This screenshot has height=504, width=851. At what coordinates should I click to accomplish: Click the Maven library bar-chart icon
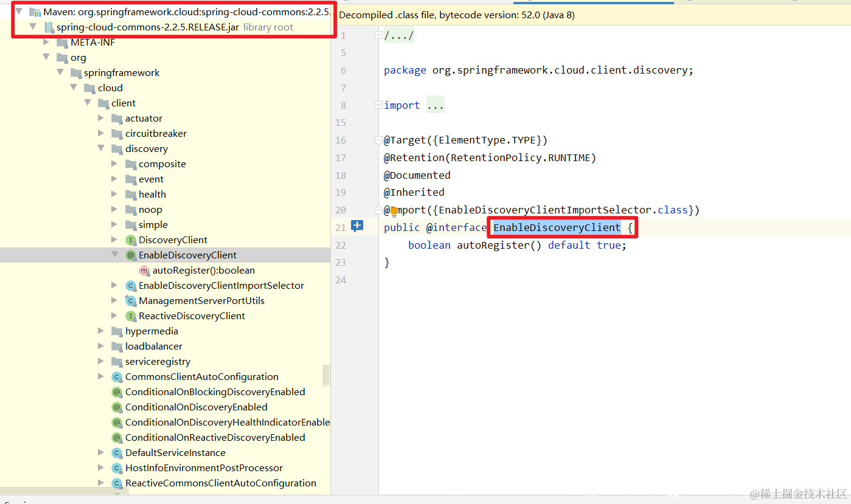click(x=35, y=12)
